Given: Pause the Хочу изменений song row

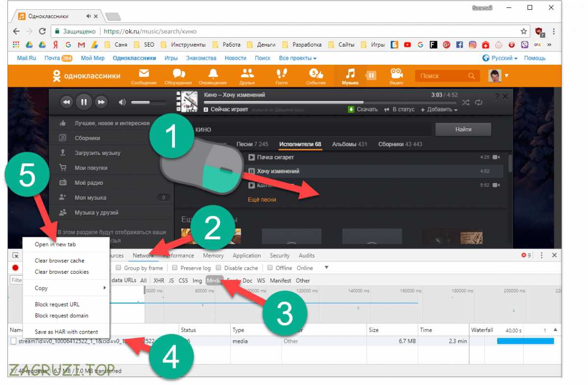Looking at the screenshot, I should point(251,171).
